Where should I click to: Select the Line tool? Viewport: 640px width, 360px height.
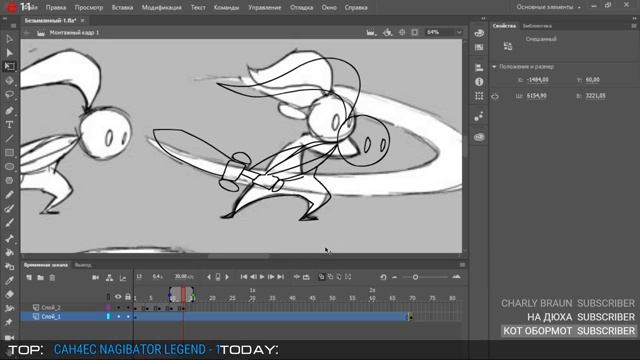(9, 139)
